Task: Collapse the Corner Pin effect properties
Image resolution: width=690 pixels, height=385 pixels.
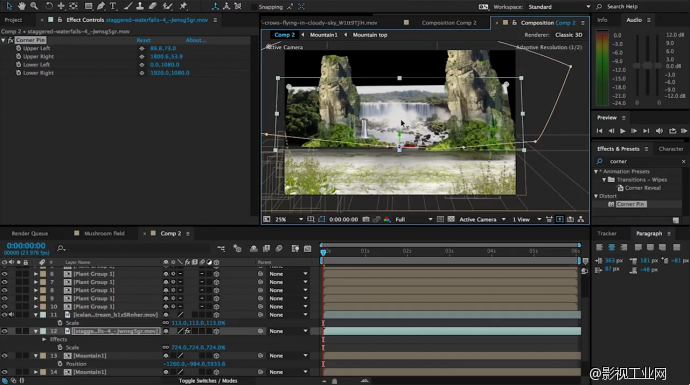Action: [4, 40]
